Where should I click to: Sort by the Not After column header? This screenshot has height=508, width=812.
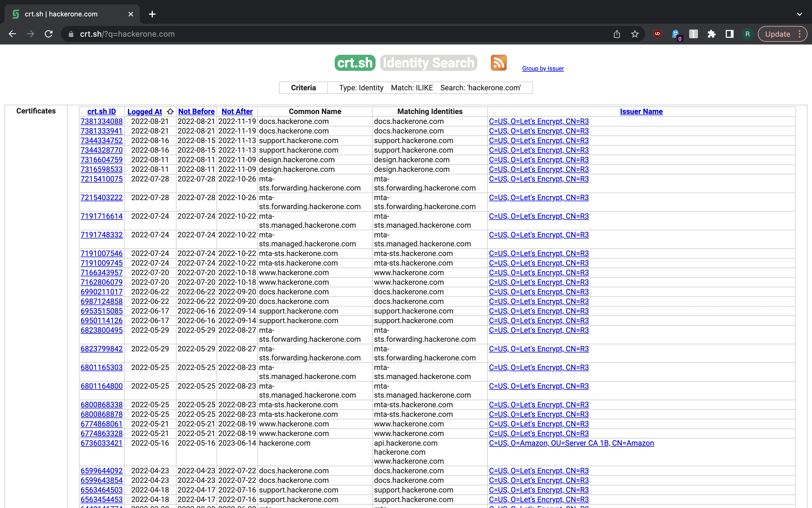click(x=237, y=111)
